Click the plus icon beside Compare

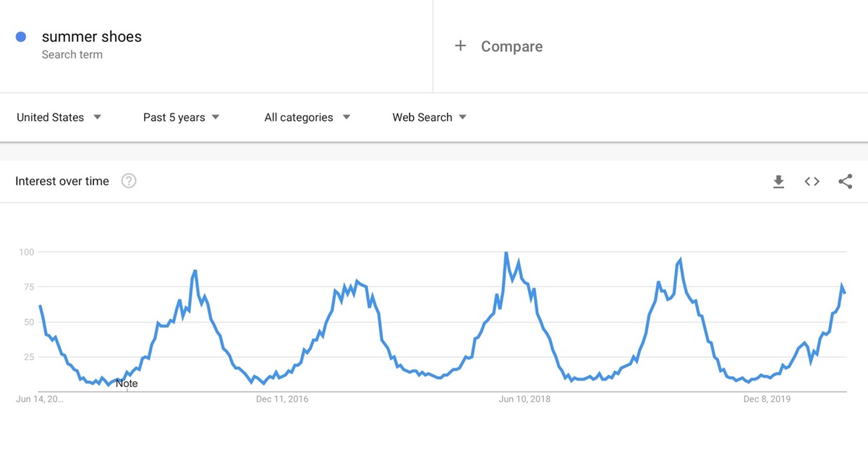460,46
